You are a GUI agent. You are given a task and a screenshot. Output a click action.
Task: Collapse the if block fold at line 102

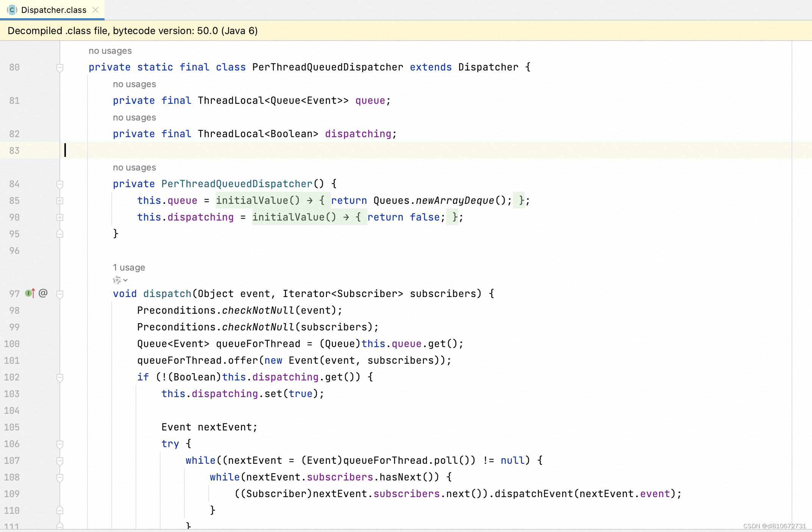tap(59, 377)
